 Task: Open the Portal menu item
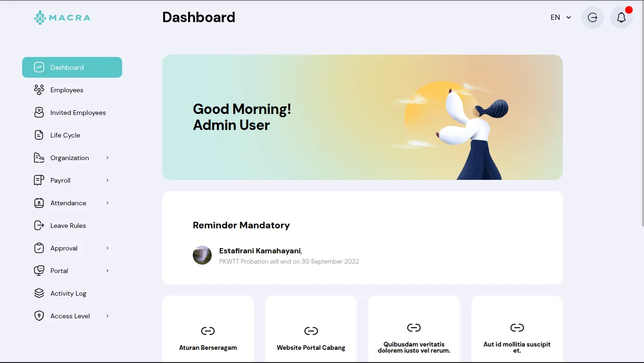tap(59, 271)
